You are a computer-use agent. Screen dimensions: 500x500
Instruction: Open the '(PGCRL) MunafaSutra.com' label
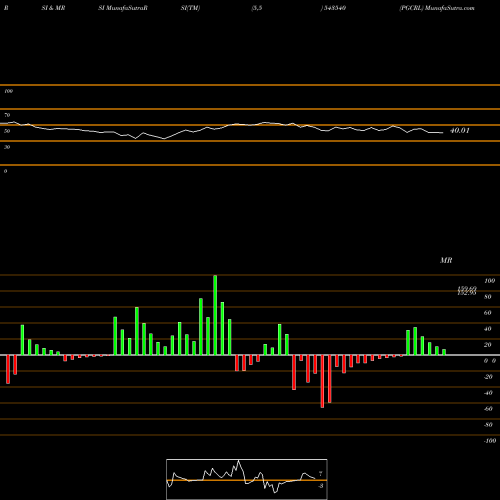437,8
